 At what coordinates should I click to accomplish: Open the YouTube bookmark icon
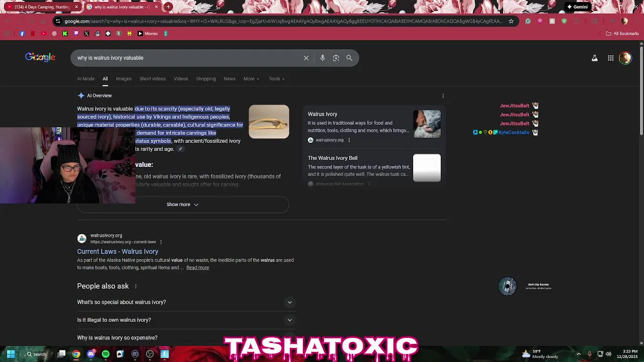coord(44,34)
